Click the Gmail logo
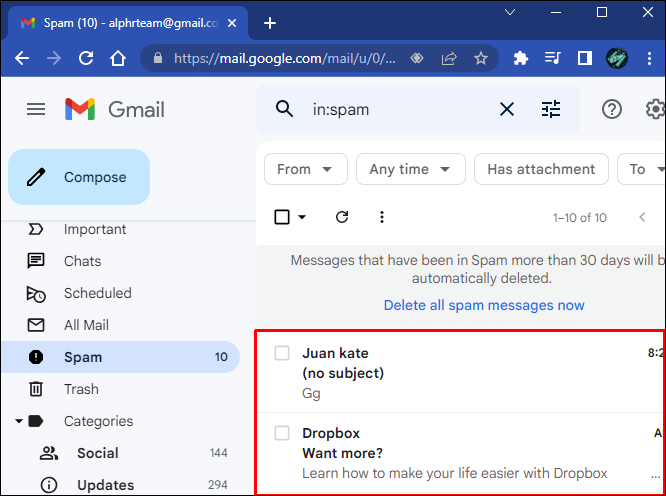This screenshot has width=666, height=496. 115,110
